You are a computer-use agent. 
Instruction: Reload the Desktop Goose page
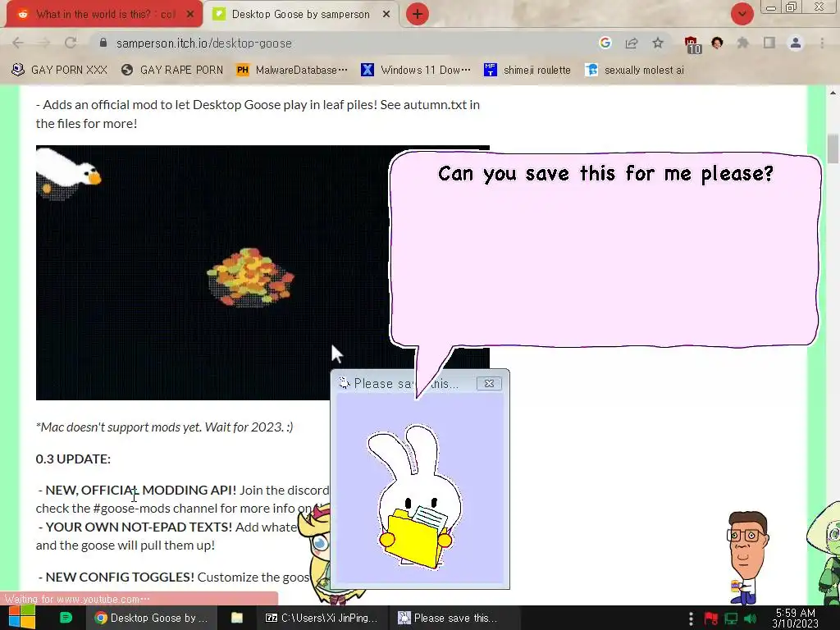[x=71, y=43]
